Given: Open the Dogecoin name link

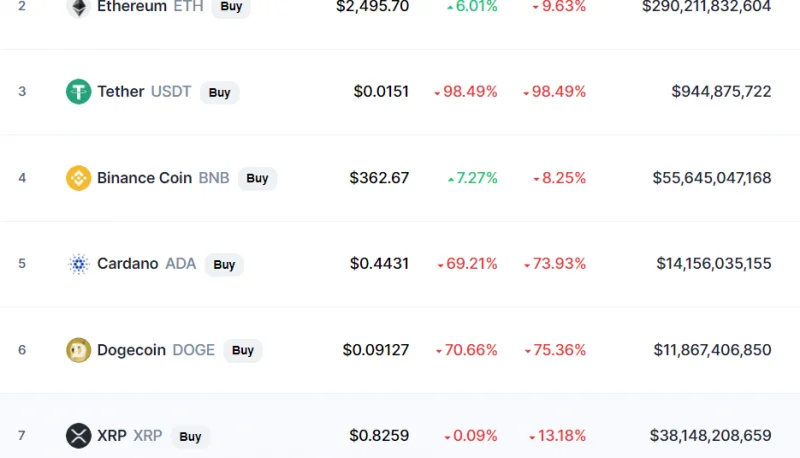Looking at the screenshot, I should coord(131,350).
